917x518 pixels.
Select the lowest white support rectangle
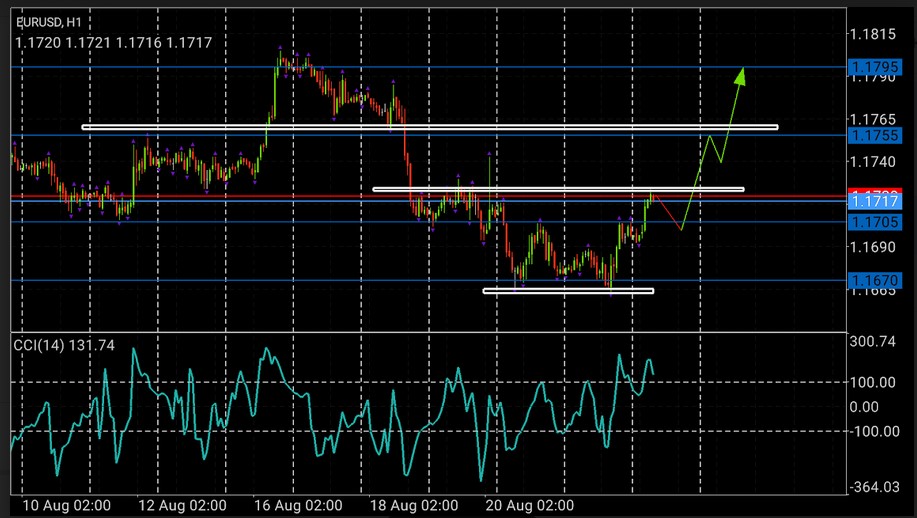pos(568,291)
